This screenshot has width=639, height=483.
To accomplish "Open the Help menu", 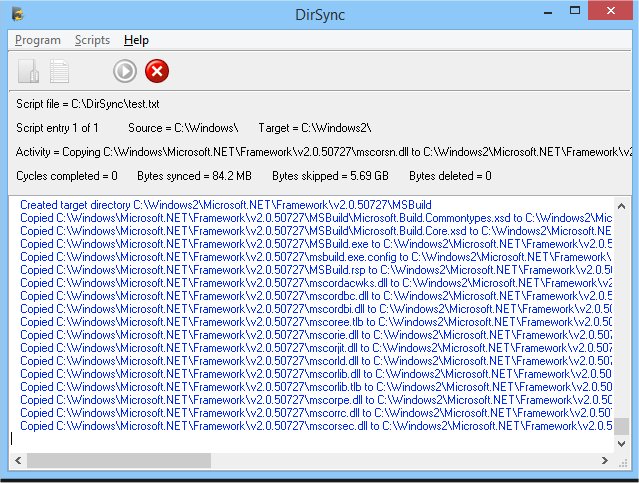I will click(x=136, y=40).
